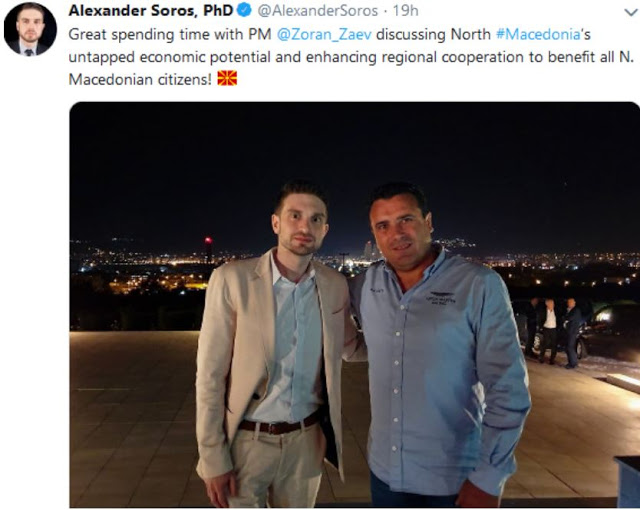Click text 'enhancing regional cooperation'
Image resolution: width=640 pixels, height=510 pixels.
click(x=416, y=57)
